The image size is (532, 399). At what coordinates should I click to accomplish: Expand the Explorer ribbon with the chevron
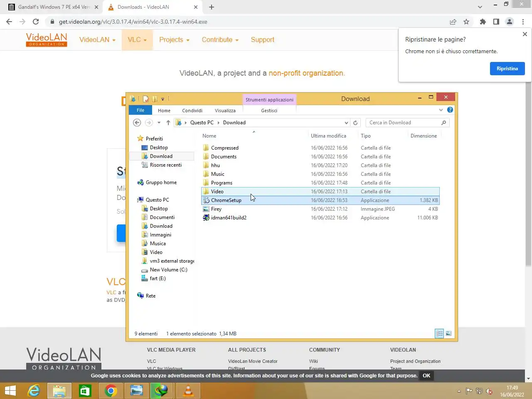coord(441,110)
